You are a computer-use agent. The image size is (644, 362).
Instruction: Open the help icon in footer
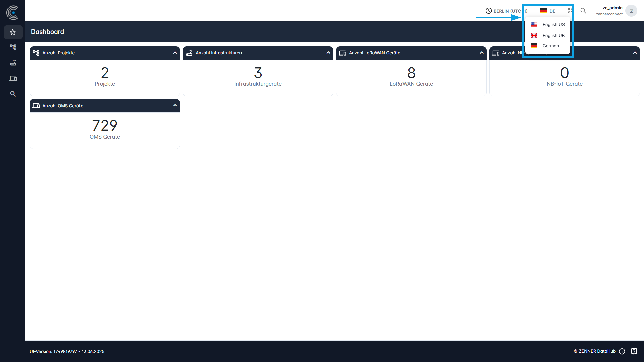pos(634,351)
